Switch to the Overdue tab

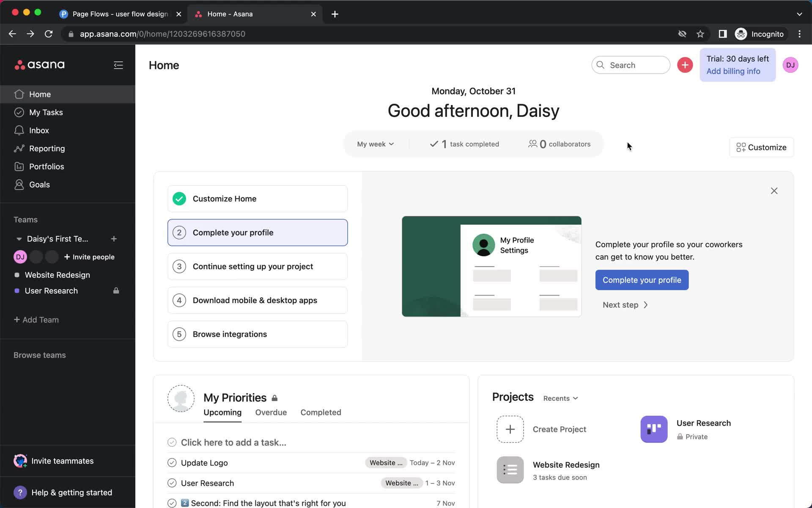click(x=271, y=413)
